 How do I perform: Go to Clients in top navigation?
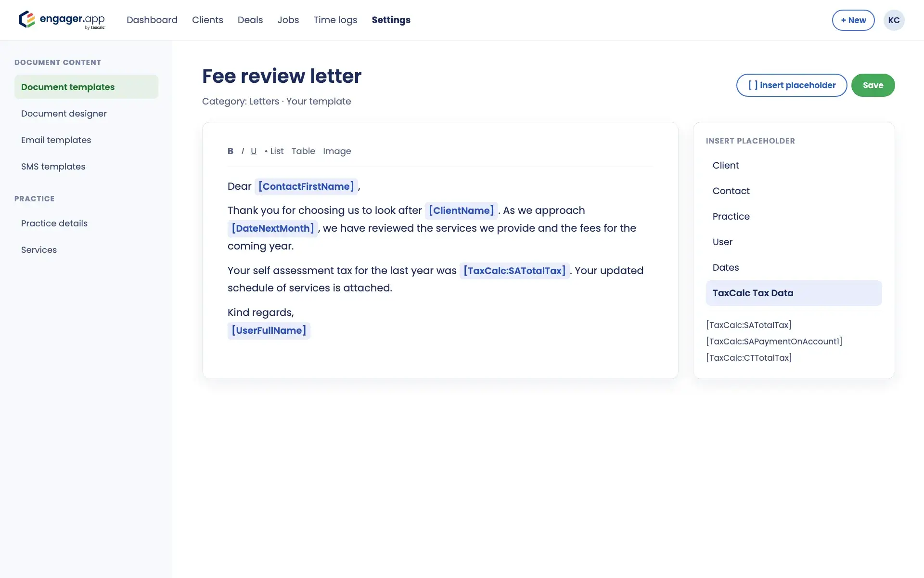207,20
